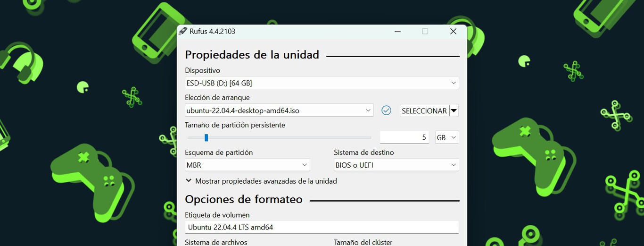Maximize the Rufus window

[425, 32]
